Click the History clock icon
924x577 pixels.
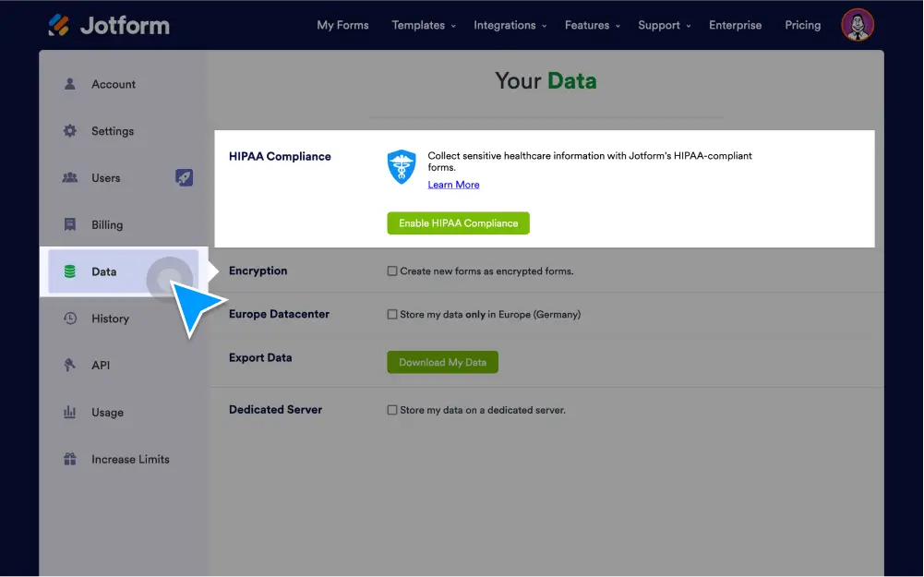(x=69, y=318)
